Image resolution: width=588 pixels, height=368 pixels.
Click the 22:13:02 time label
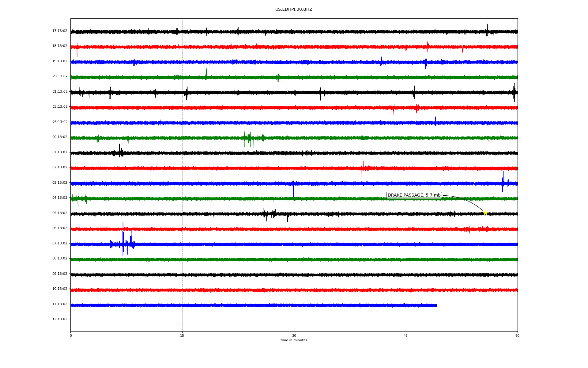pos(60,107)
